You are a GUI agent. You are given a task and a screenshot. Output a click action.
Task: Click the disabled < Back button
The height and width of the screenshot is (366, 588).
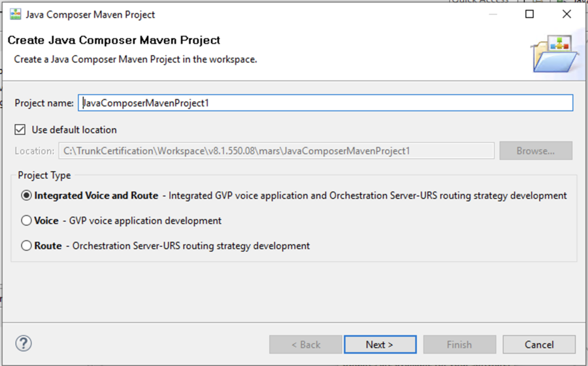(x=305, y=344)
